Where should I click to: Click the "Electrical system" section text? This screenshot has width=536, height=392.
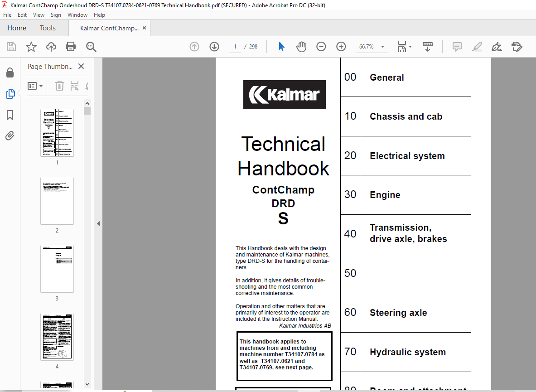[407, 156]
